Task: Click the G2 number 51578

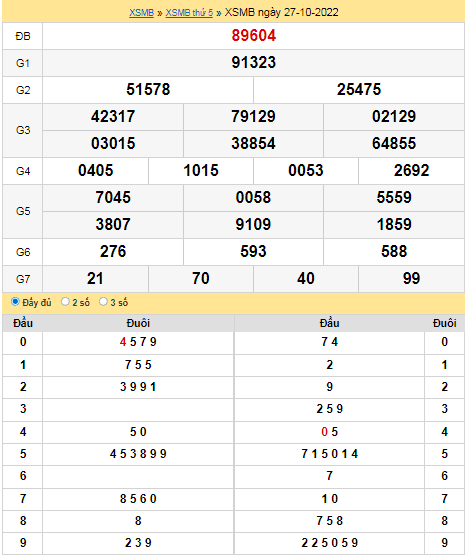Action: [148, 89]
